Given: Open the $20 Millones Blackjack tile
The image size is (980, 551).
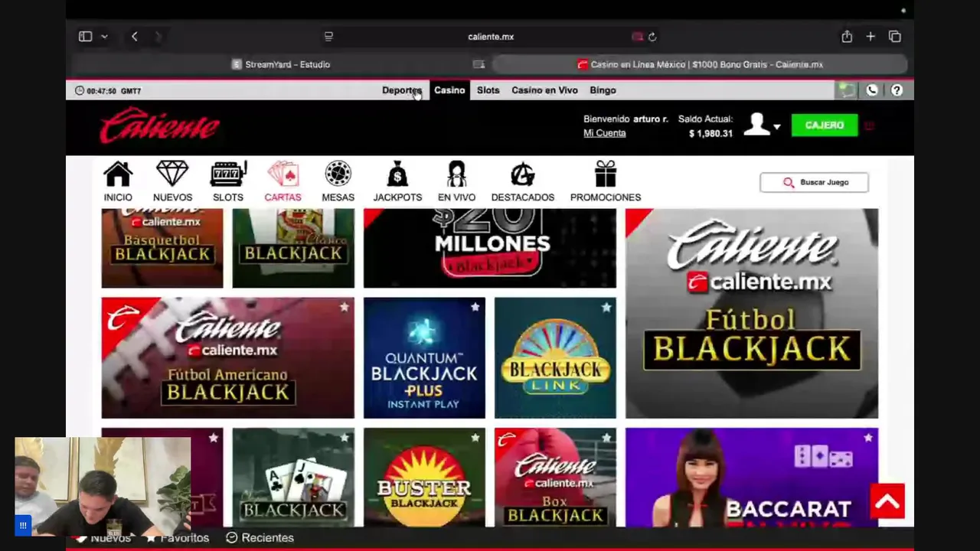Looking at the screenshot, I should 490,248.
